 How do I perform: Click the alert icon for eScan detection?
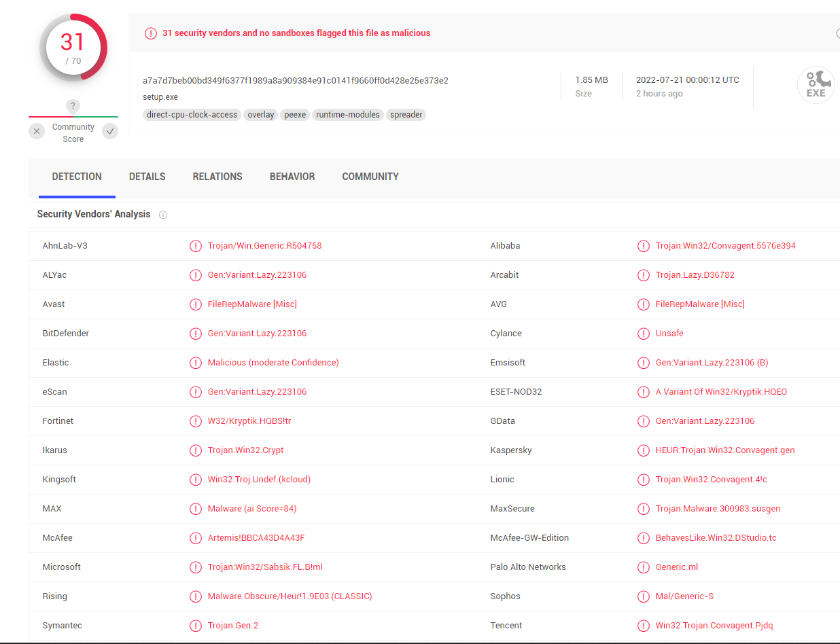(x=196, y=392)
